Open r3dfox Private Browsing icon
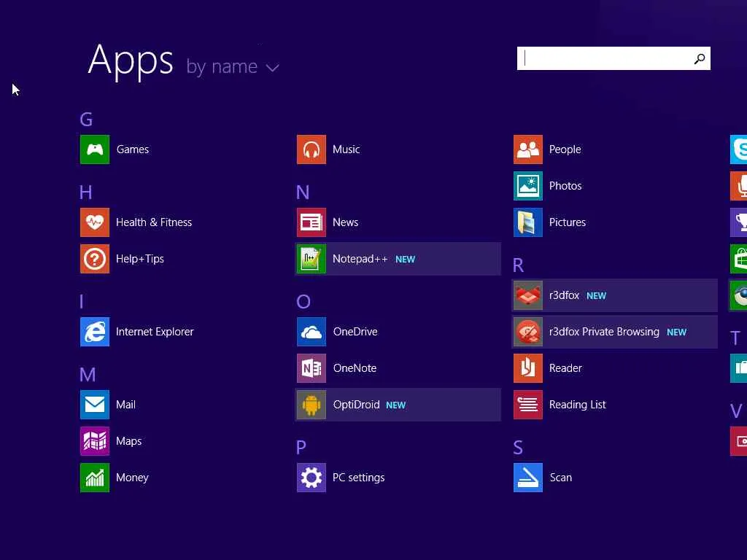Viewport: 747px width, 560px height. [528, 332]
